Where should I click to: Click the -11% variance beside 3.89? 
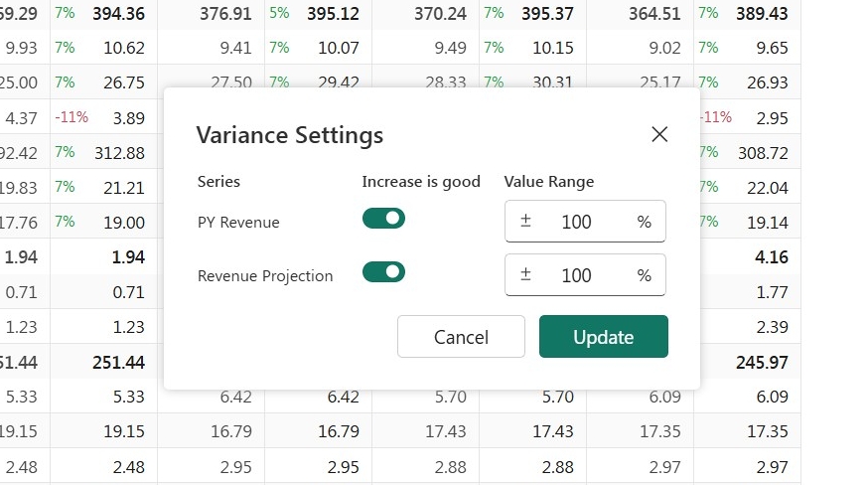pyautogui.click(x=72, y=117)
